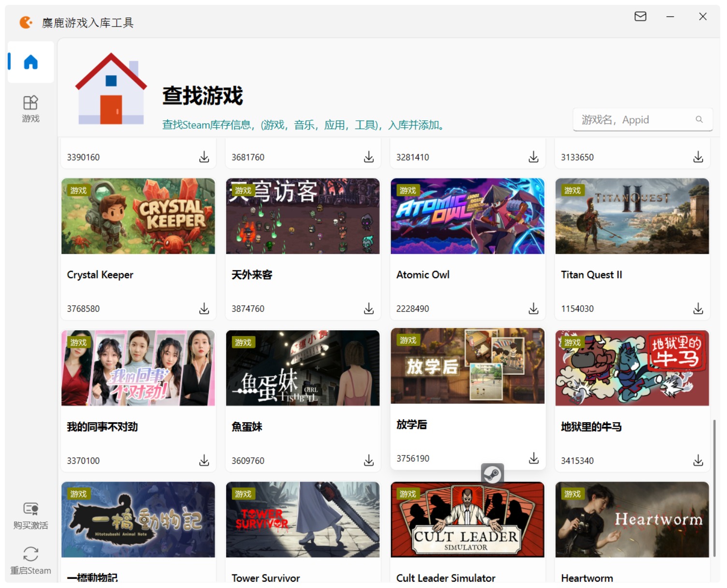
Task: Open the Home page in sidebar
Action: point(30,62)
